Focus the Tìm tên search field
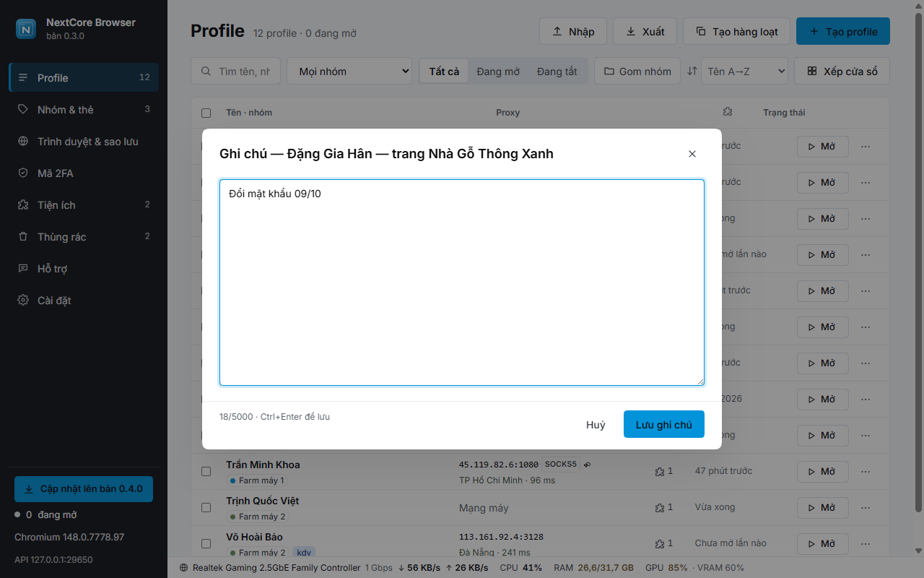924x578 pixels. tap(237, 71)
